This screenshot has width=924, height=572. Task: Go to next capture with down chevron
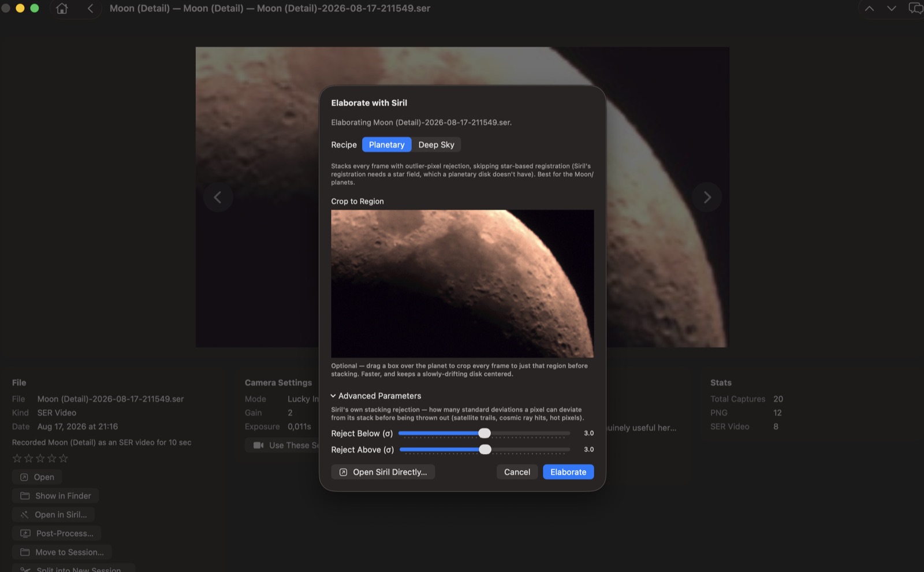(892, 8)
